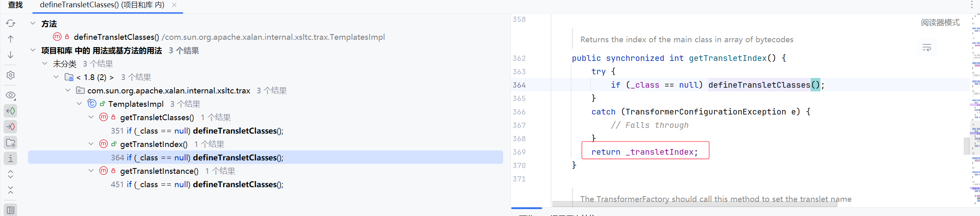
Task: Click the group by folder icon
Action: (11, 143)
